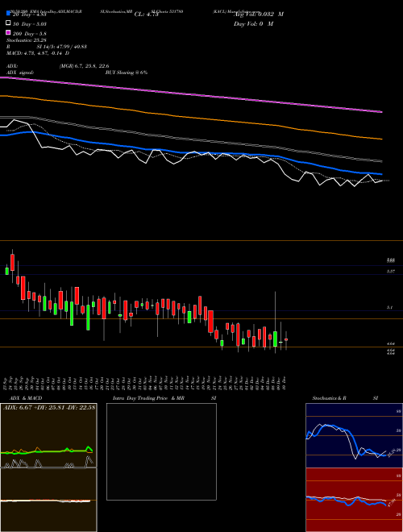Click the '(MGR) 6.7, 25.8, 22.6' ADX values
This screenshot has width=403, height=532.
tap(84, 66)
